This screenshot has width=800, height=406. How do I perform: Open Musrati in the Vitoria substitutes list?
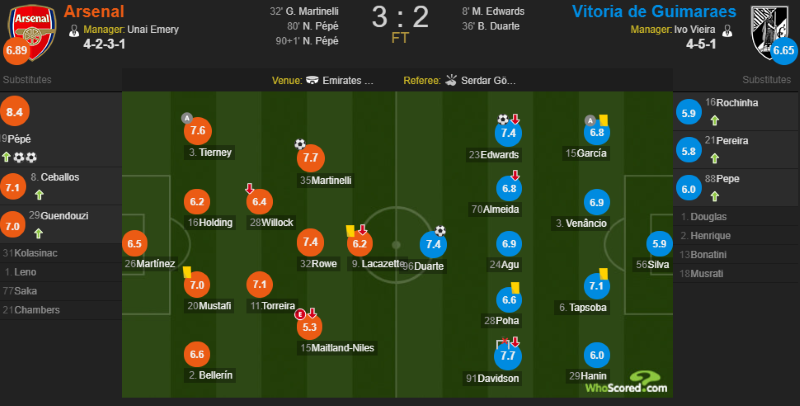pyautogui.click(x=702, y=273)
